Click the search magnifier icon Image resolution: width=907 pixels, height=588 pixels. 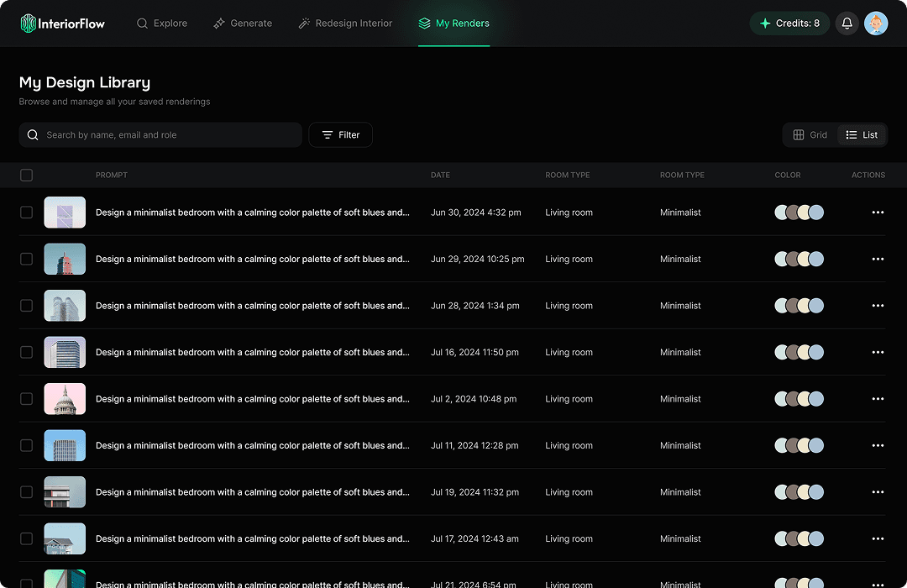pyautogui.click(x=32, y=134)
